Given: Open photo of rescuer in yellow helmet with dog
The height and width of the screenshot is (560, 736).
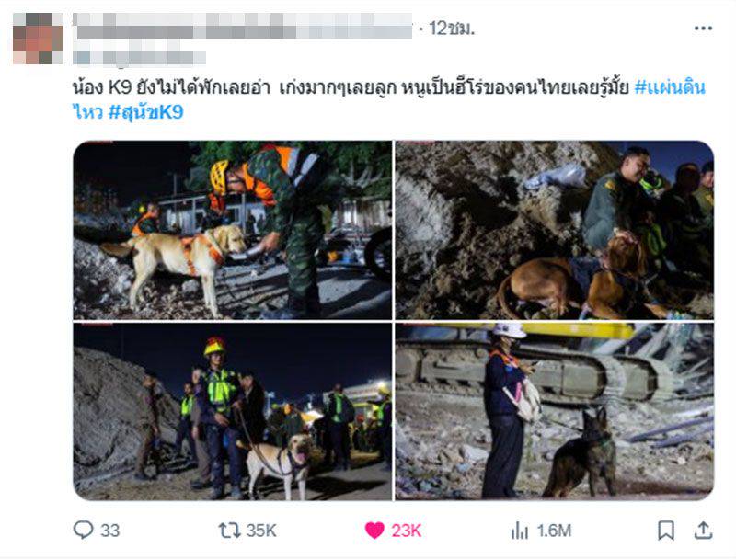Looking at the screenshot, I should click(x=233, y=411).
